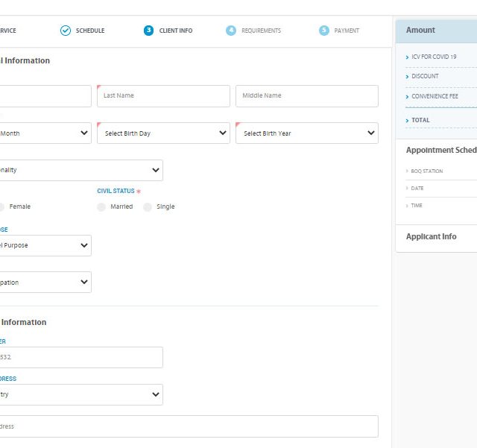Click the Middle Name text field
Image resolution: width=477 pixels, height=448 pixels.
point(306,96)
